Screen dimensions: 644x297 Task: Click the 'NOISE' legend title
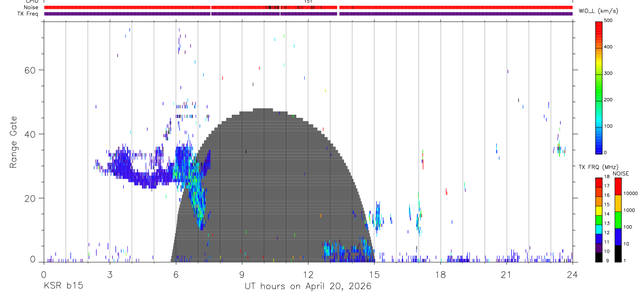point(620,173)
